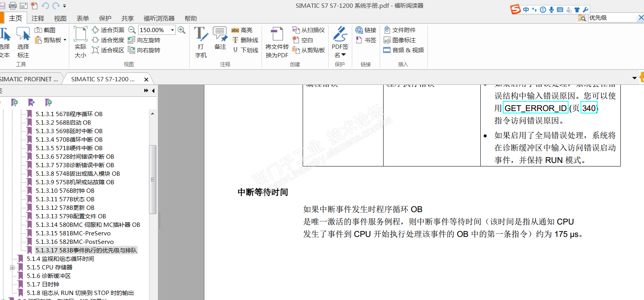This screenshot has height=300, width=644.
Task: Follow the page 340 link in the document
Action: click(x=589, y=108)
